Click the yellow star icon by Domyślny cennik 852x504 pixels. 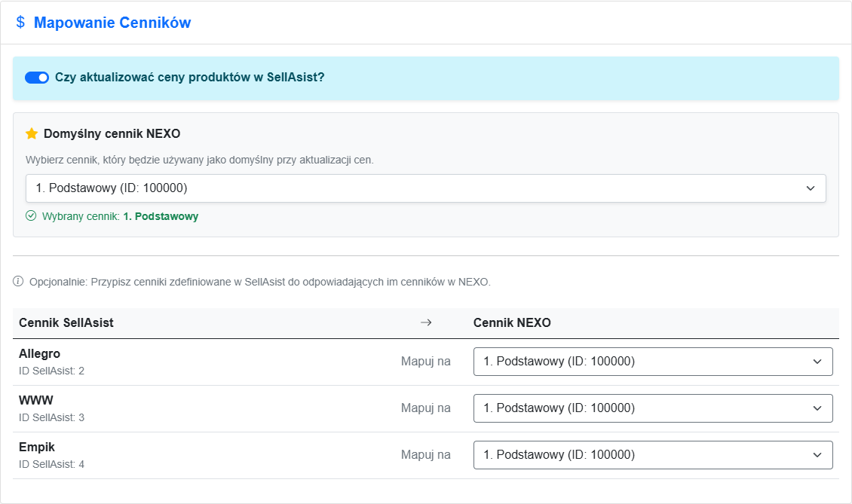point(32,133)
